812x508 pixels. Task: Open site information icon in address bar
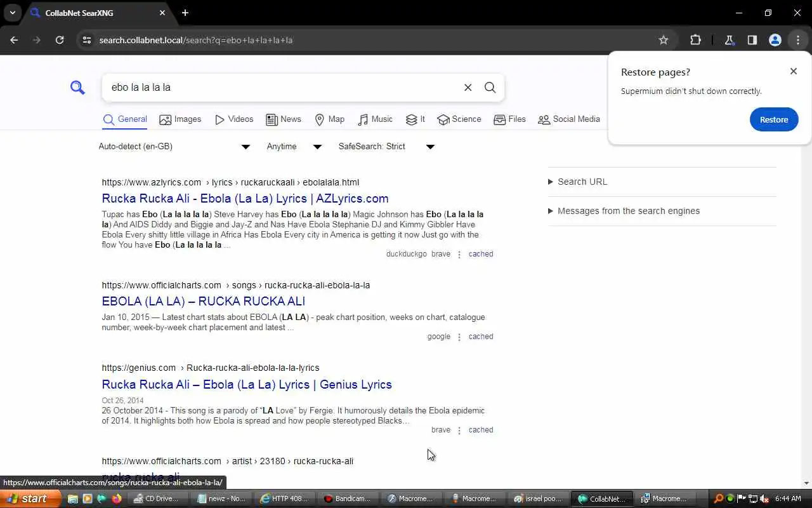[x=87, y=40]
